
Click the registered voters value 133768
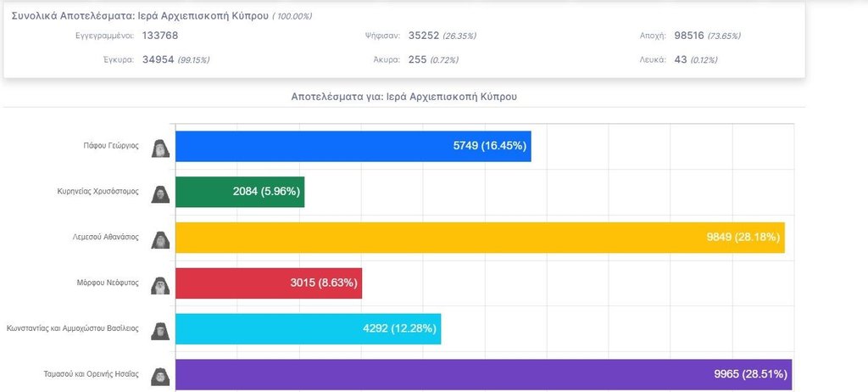pos(160,36)
